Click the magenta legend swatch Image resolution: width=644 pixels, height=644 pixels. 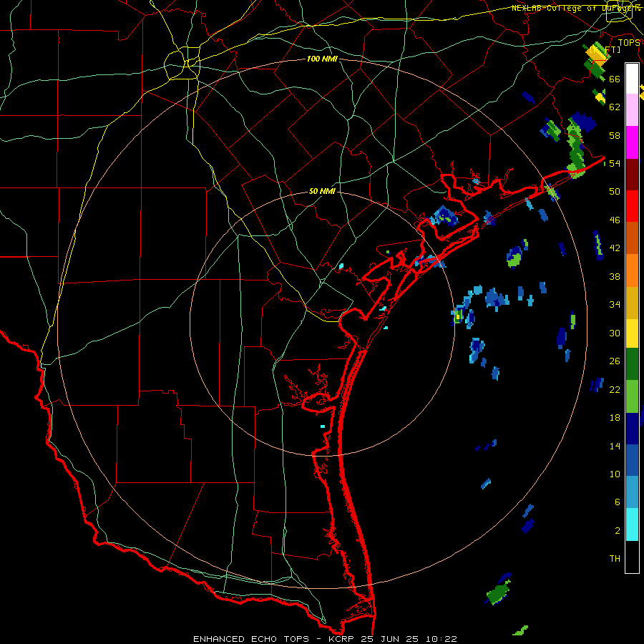click(632, 142)
